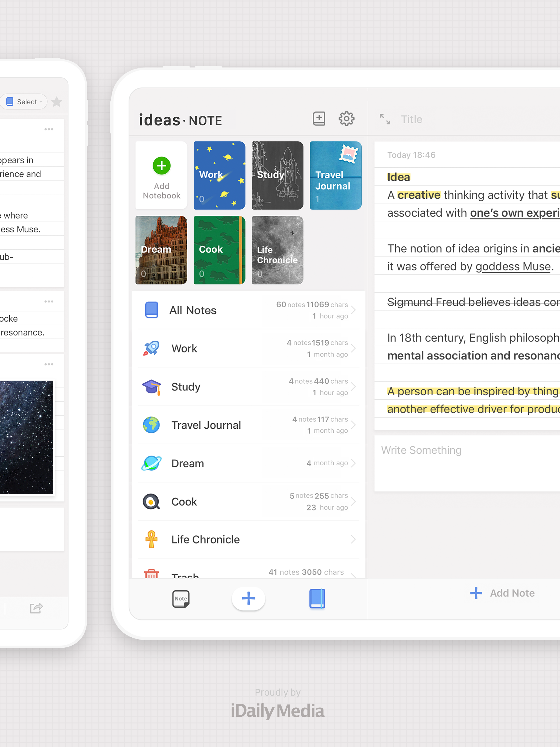
Task: Tap the blue notebook tab icon in the bottom bar
Action: (317, 599)
